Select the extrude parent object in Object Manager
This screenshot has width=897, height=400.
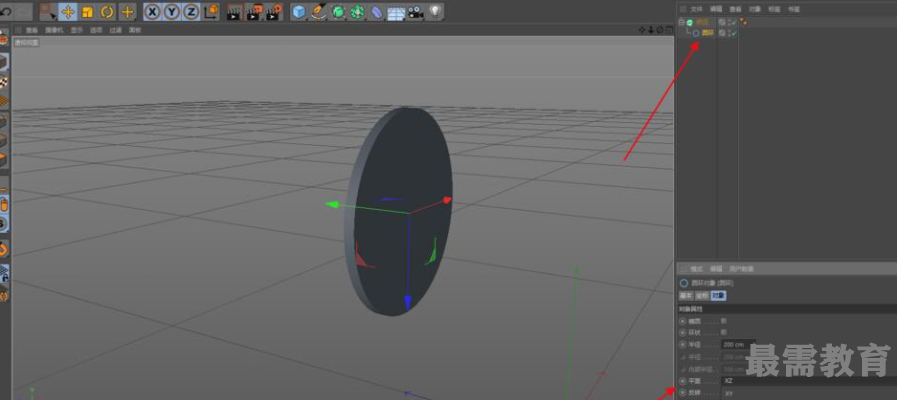702,22
